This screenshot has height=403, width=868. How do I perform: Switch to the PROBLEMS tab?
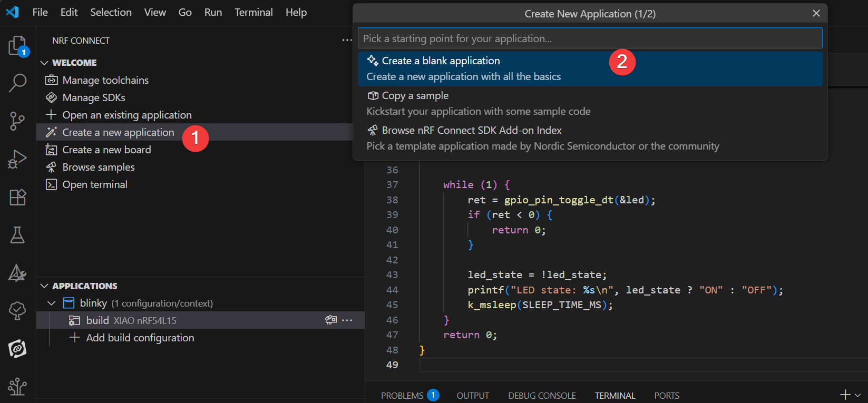tap(409, 395)
